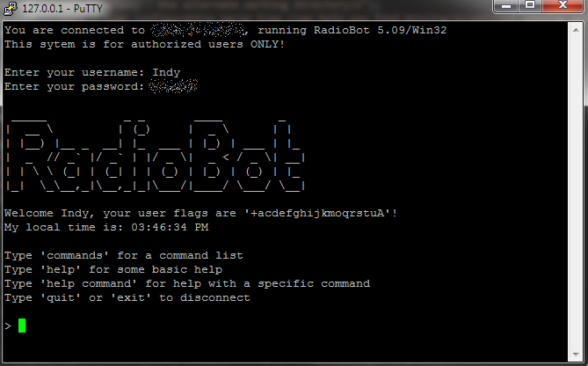Click the word 'commands' in quotes
Viewport: 588px width, 366px height.
[x=75, y=256]
